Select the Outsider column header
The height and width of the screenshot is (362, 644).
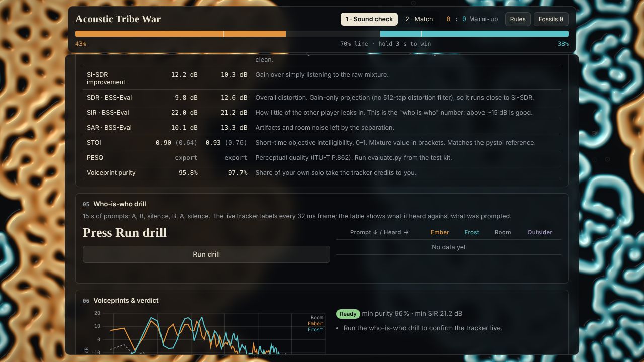click(540, 232)
